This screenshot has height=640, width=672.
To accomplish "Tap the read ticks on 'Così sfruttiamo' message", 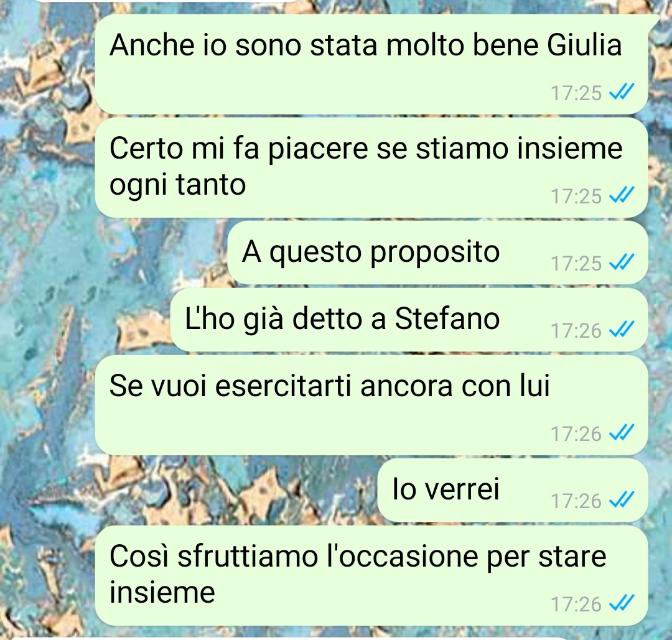I will click(622, 603).
